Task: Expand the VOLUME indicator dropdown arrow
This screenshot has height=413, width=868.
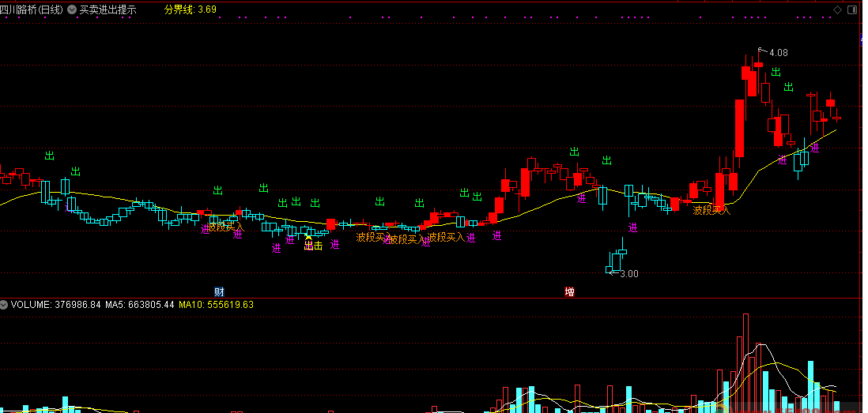Action: click(5, 305)
